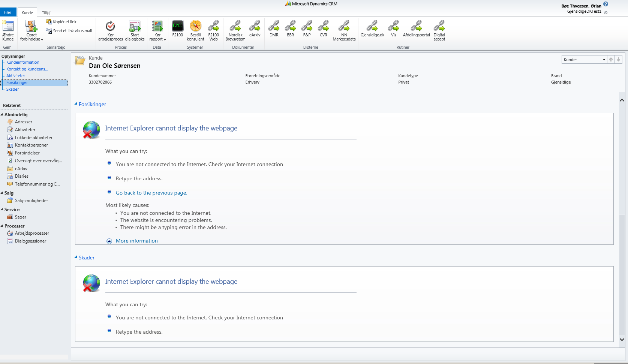
Task: Open Salgsmuligheder
Action: click(31, 201)
